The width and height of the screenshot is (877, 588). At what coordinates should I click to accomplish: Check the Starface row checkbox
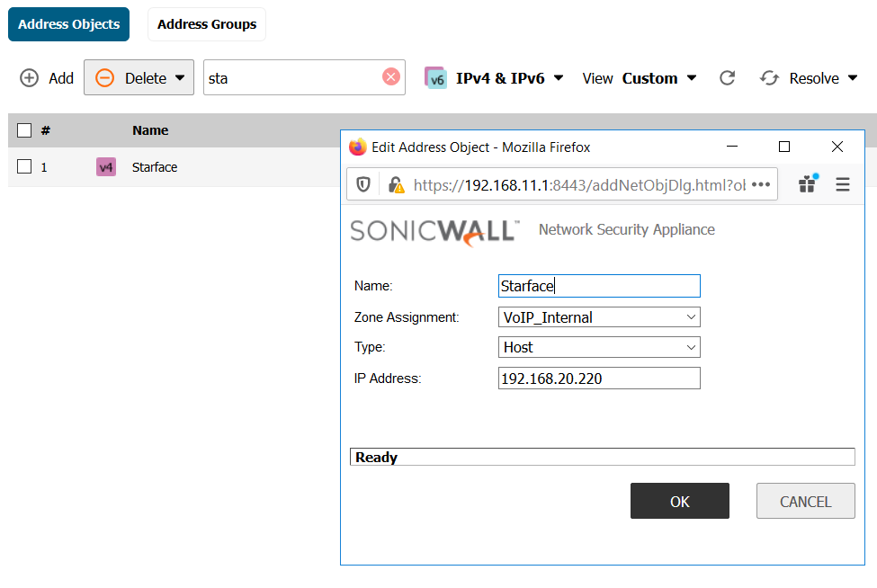click(x=24, y=166)
